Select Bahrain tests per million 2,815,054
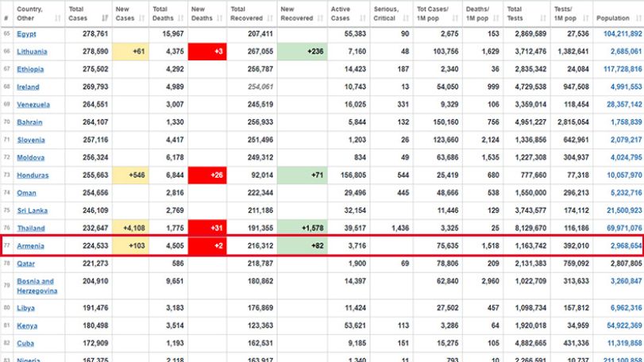This screenshot has height=362, width=644. tap(573, 122)
